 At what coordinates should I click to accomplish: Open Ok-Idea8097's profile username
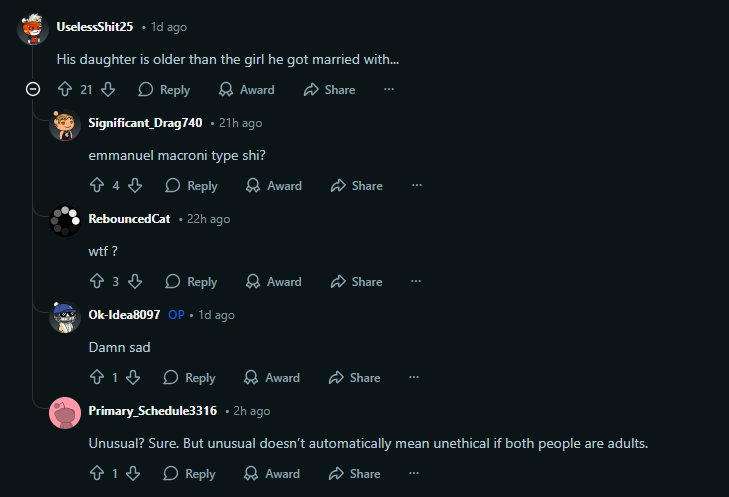pyautogui.click(x=124, y=315)
